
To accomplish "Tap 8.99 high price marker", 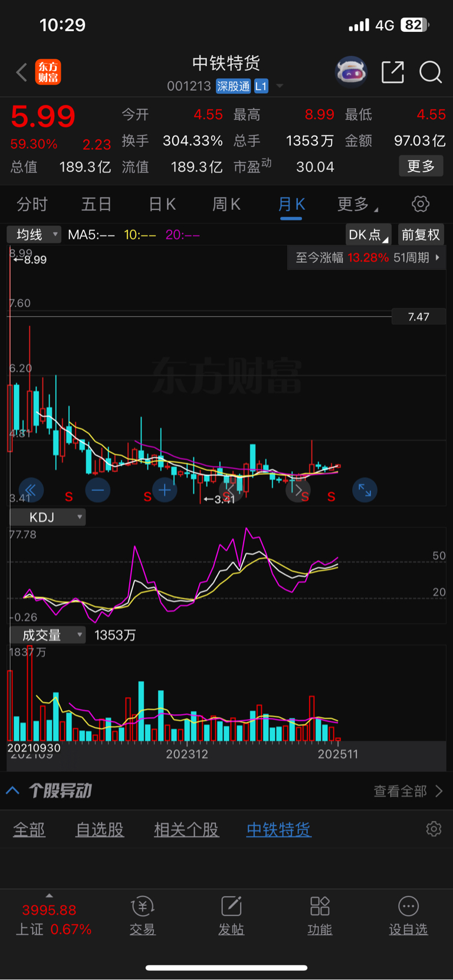I will [29, 259].
